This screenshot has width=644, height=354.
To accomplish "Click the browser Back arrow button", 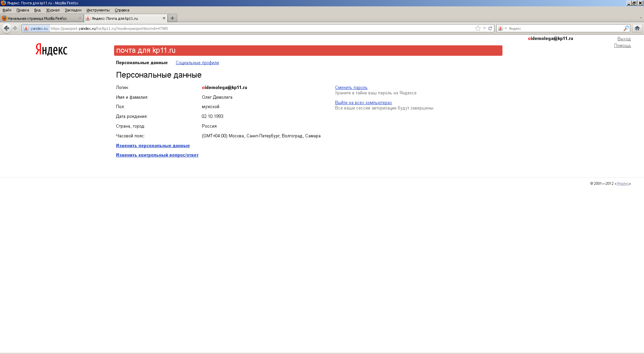I will [x=6, y=28].
